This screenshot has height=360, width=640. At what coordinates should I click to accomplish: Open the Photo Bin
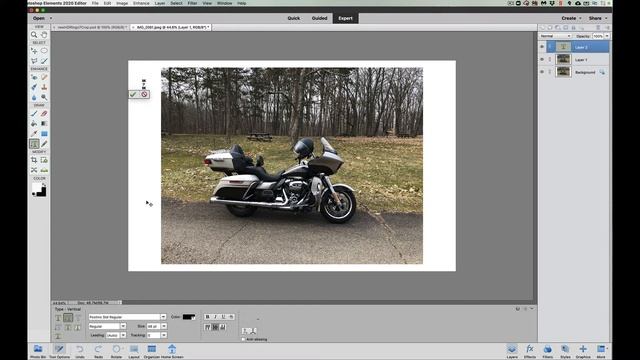[x=38, y=351]
